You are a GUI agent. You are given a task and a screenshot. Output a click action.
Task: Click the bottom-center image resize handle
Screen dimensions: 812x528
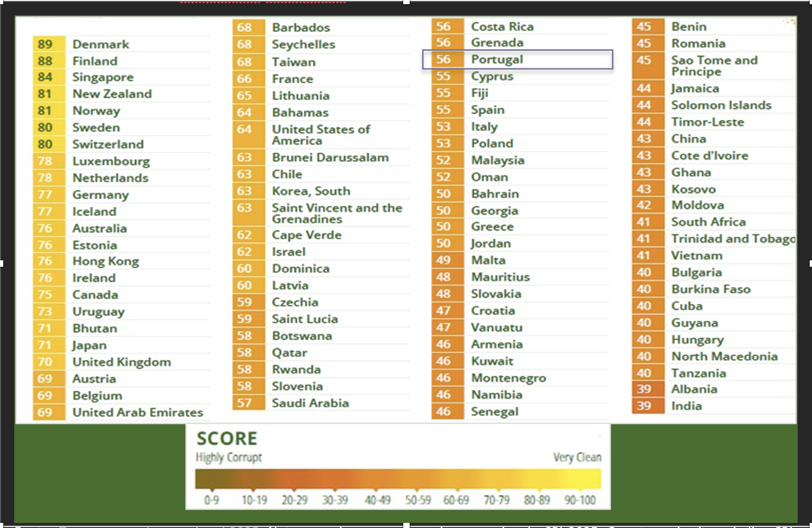(x=406, y=525)
